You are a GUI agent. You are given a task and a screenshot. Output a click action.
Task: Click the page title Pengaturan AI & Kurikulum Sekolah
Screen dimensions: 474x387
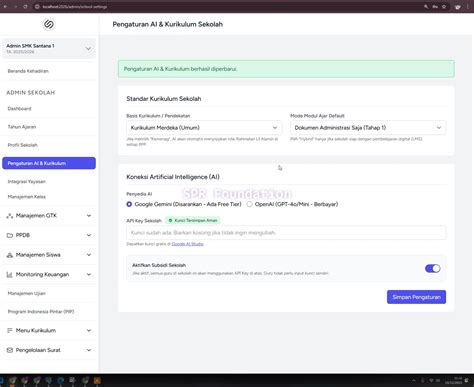(168, 24)
